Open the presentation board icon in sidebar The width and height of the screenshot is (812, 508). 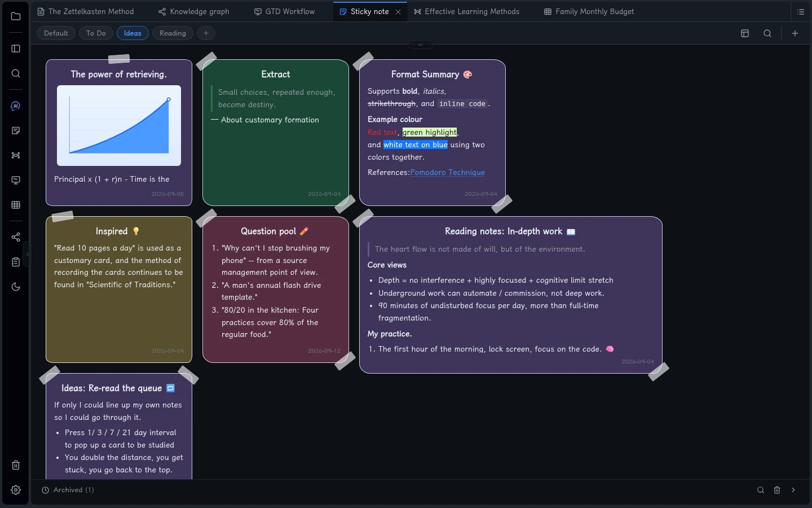(x=16, y=180)
